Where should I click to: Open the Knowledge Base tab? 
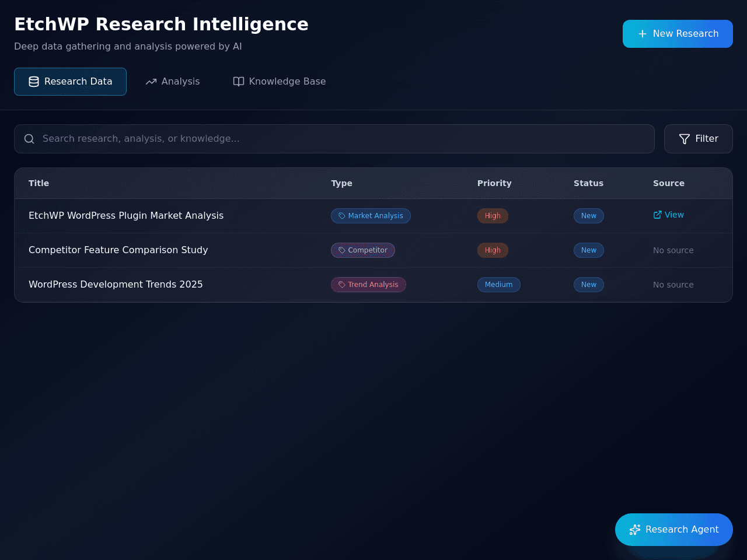point(280,82)
